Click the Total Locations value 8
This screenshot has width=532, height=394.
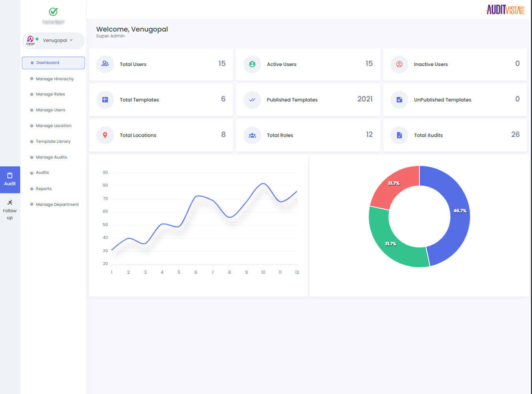(x=223, y=134)
